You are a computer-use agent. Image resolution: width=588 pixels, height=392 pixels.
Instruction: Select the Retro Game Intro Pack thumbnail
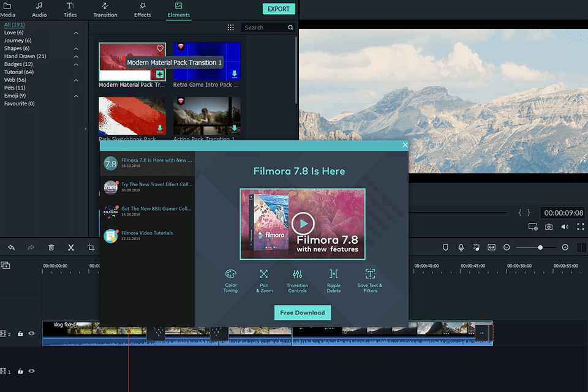coord(206,61)
